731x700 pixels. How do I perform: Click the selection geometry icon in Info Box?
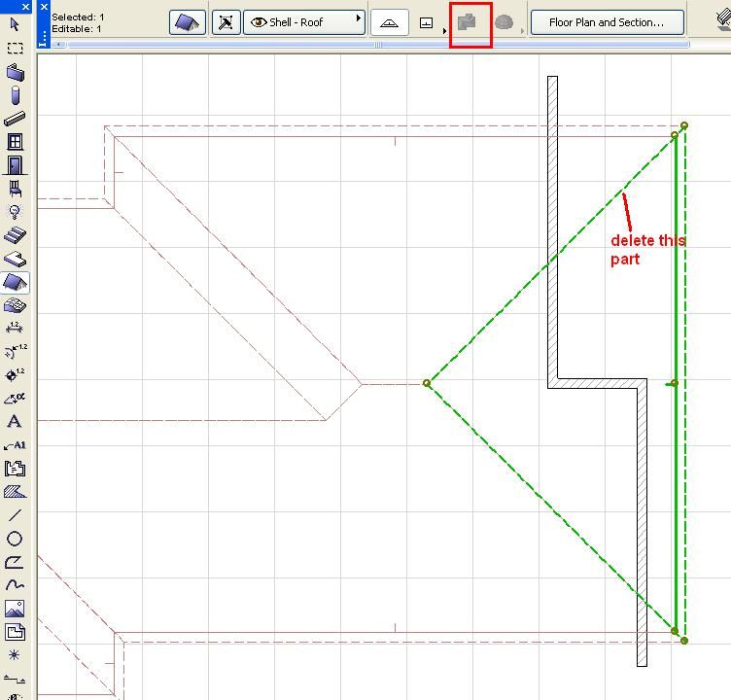coord(226,22)
